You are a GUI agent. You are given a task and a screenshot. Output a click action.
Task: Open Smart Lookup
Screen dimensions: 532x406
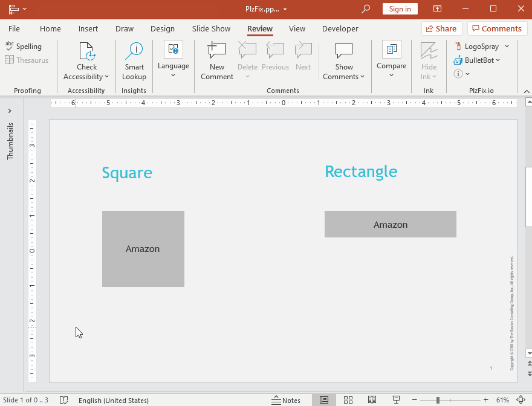coord(134,60)
